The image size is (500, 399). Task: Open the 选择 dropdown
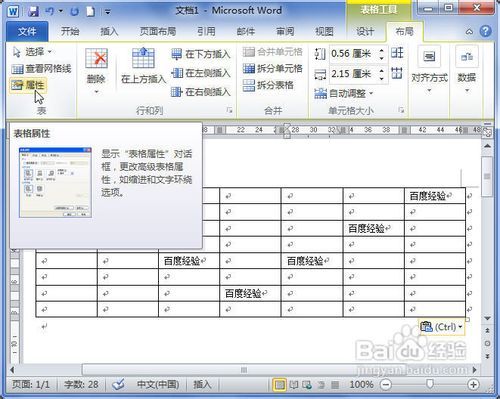coord(32,52)
